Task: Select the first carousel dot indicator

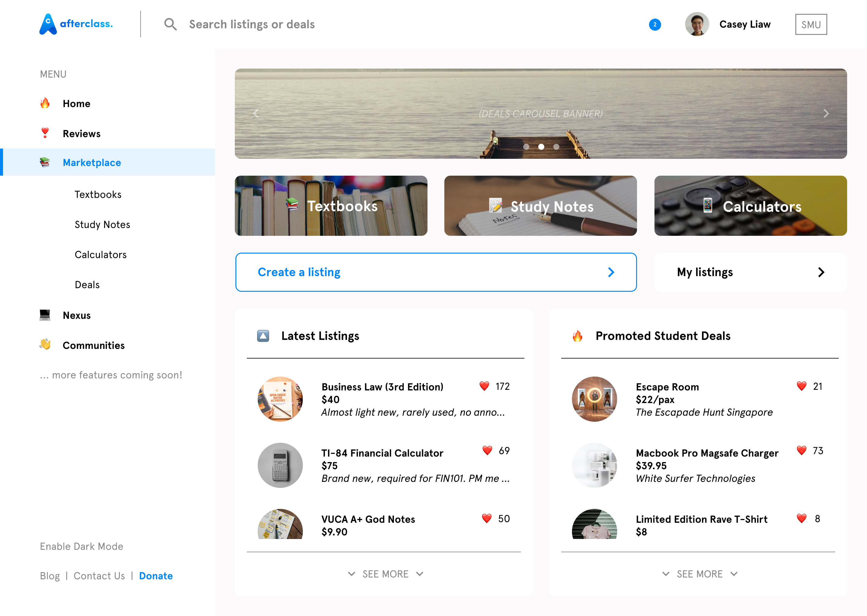Action: (x=526, y=147)
